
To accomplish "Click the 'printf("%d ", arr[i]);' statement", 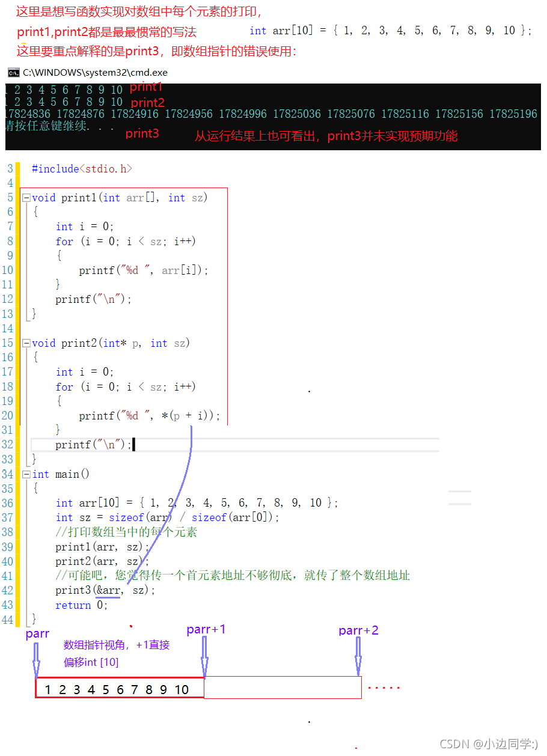I will click(144, 270).
